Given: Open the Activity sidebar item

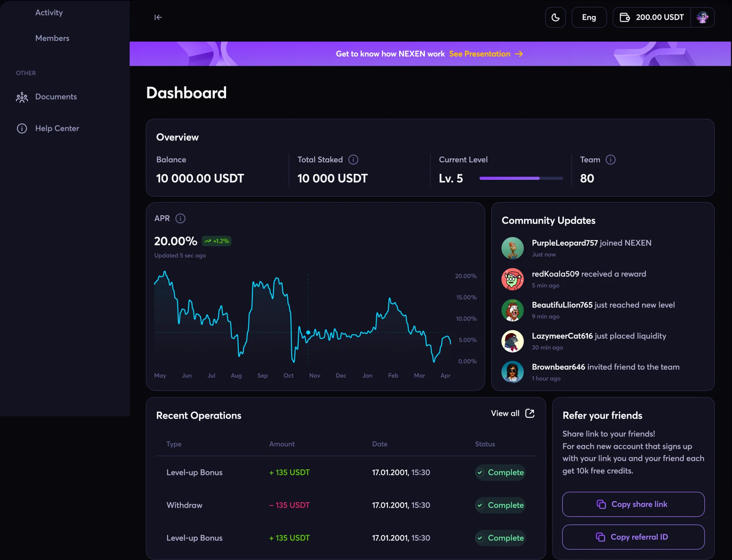Looking at the screenshot, I should pyautogui.click(x=49, y=12).
